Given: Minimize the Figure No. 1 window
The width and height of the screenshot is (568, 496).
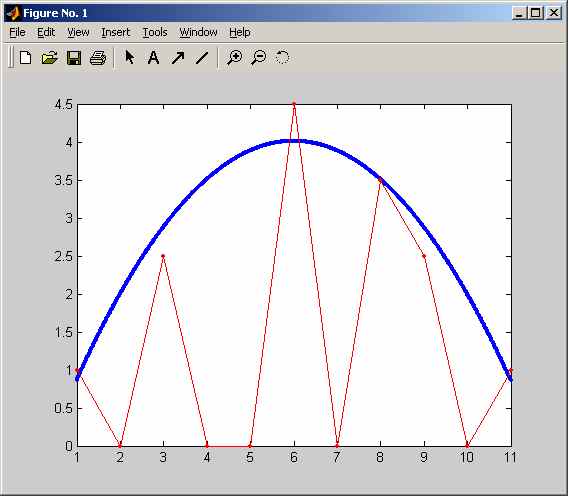Looking at the screenshot, I should click(519, 13).
